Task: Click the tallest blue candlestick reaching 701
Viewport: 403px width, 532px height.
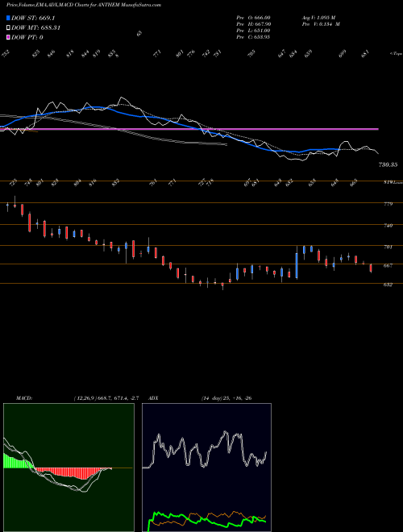Action: pyautogui.click(x=297, y=266)
